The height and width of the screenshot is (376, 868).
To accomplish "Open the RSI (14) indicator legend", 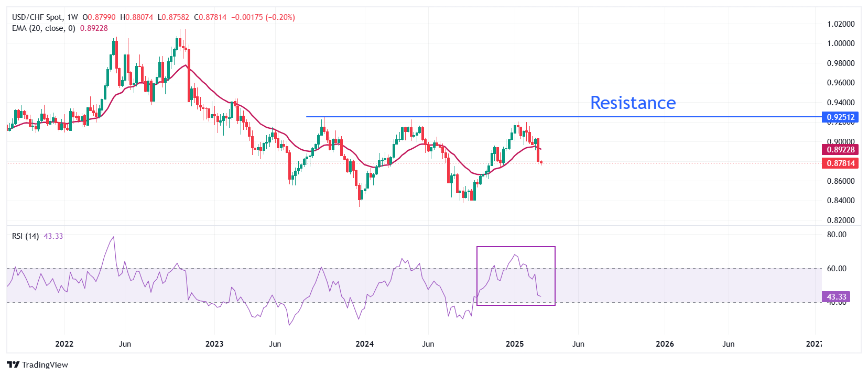I will [25, 236].
